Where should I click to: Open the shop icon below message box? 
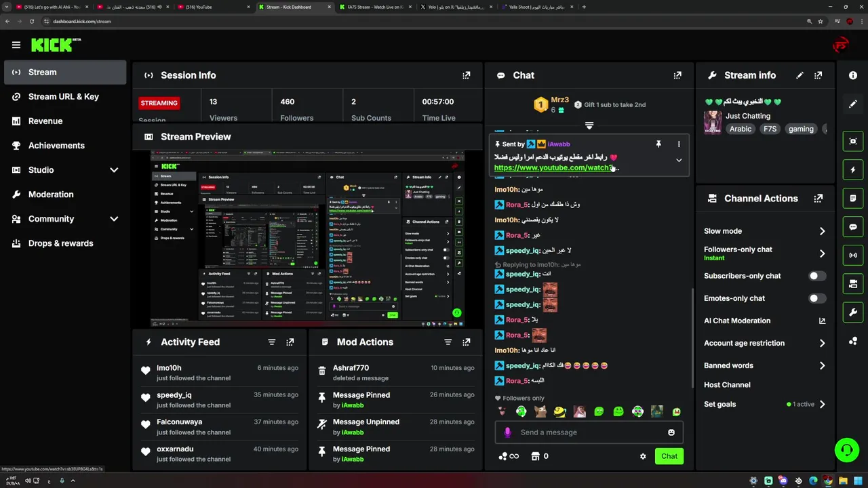536,456
